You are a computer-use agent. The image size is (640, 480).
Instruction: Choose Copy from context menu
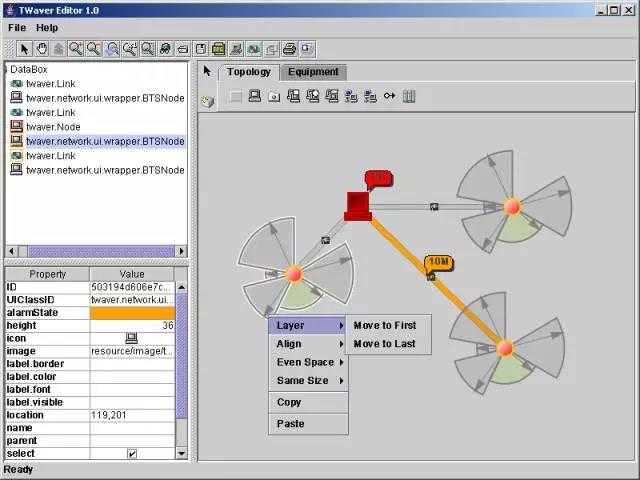(308, 402)
